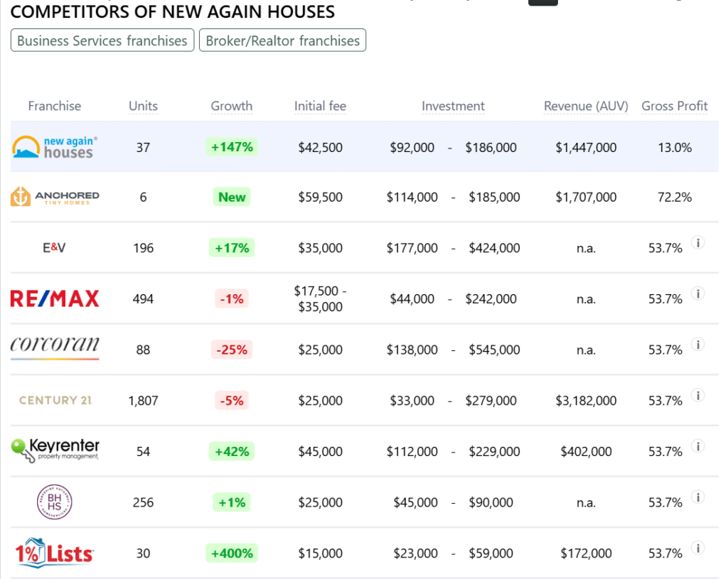Click the 196 units value
This screenshot has height=579, width=728.
[x=143, y=248]
